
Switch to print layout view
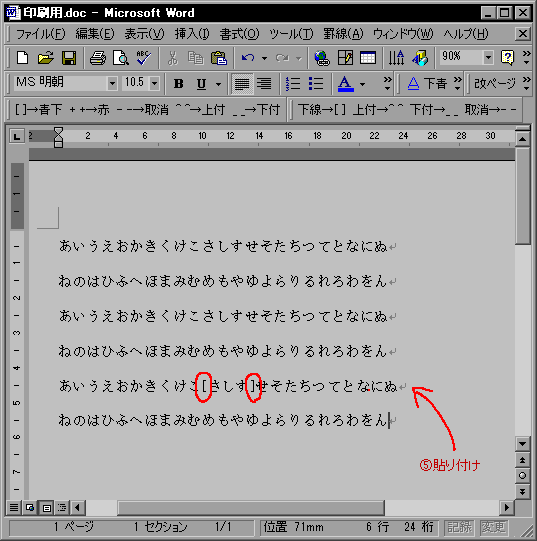[46, 508]
